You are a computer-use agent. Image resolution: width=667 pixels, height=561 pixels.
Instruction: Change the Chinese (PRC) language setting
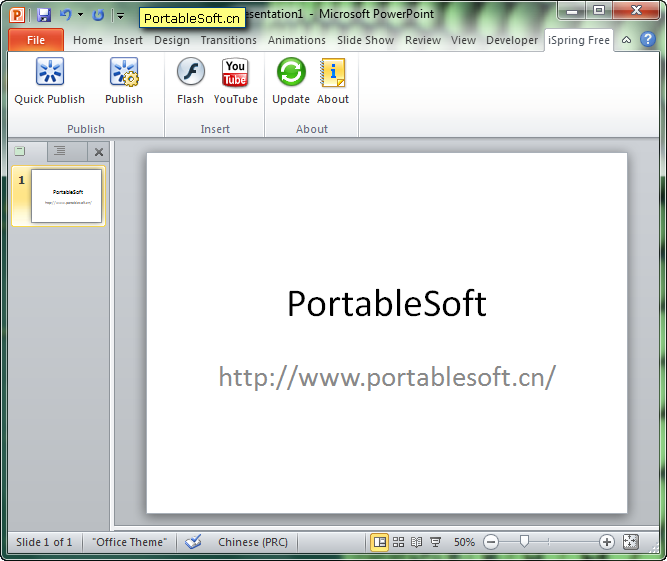point(253,542)
